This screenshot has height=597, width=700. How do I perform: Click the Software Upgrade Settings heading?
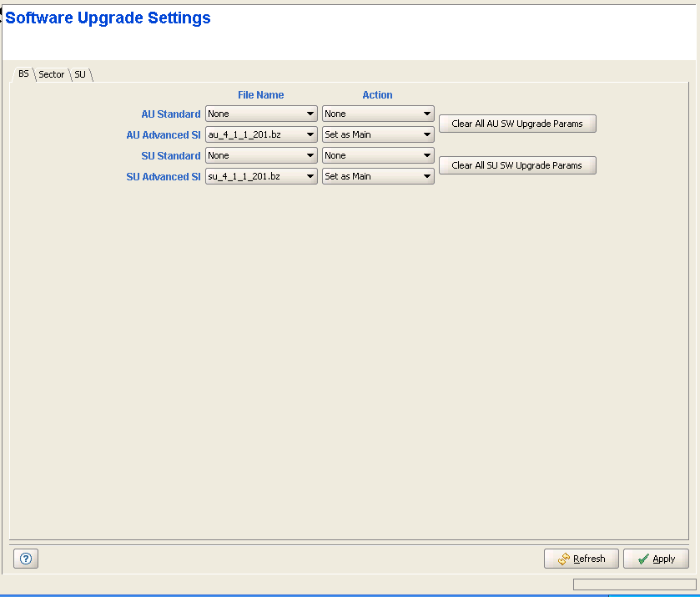click(x=108, y=18)
